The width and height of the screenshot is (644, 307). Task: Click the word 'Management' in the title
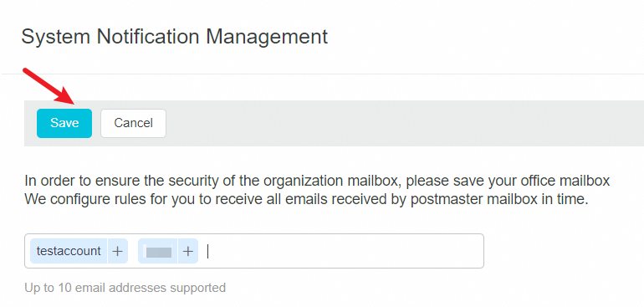tap(267, 36)
